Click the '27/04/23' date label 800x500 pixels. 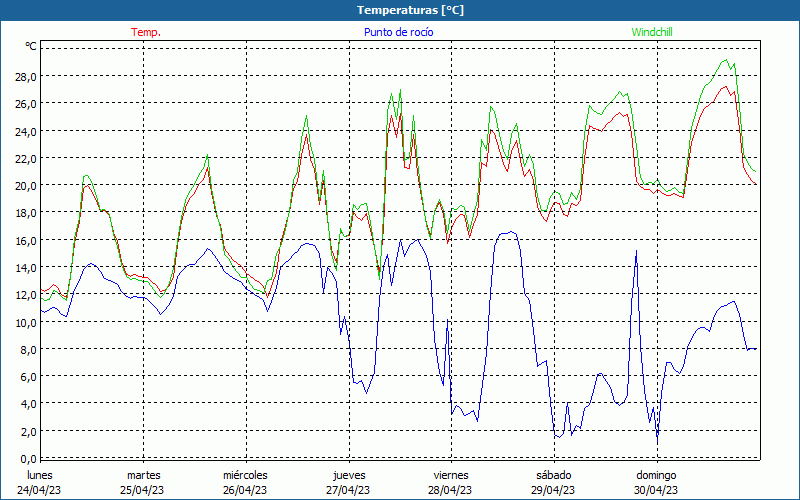pos(348,490)
